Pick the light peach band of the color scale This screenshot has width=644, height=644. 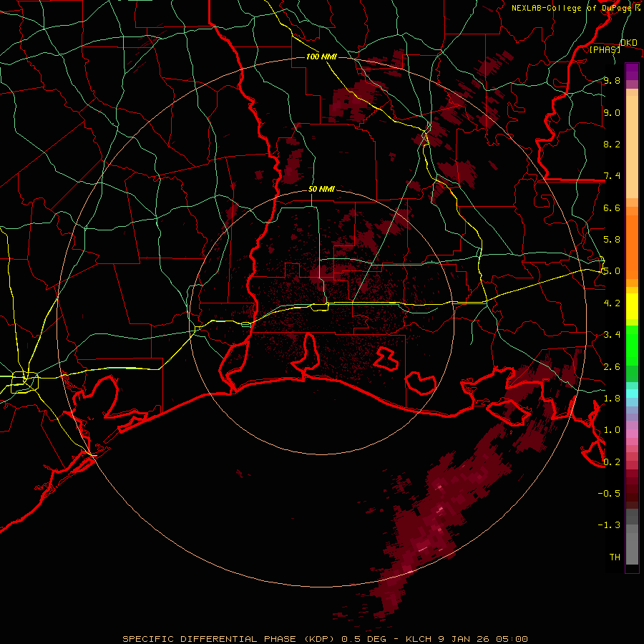tap(632, 147)
